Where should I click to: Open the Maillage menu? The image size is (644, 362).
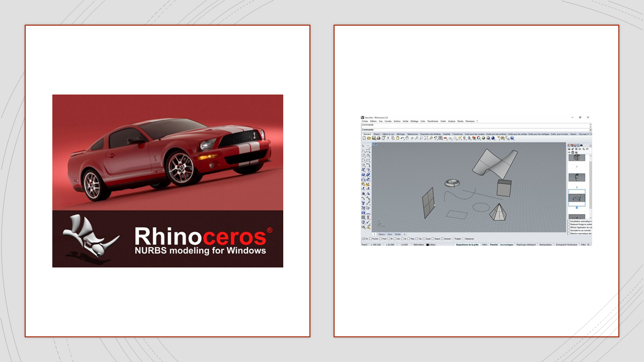(x=414, y=121)
